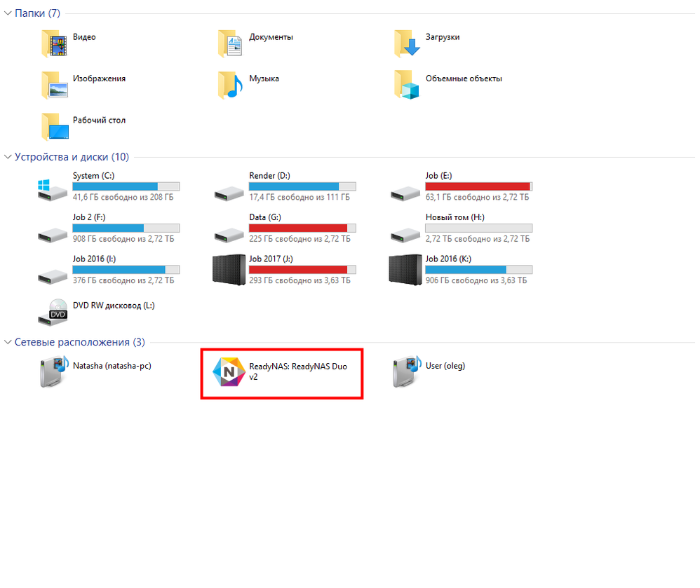Click the 'Новый том (H:)' drive name
The width and height of the screenshot is (700, 588).
click(455, 217)
